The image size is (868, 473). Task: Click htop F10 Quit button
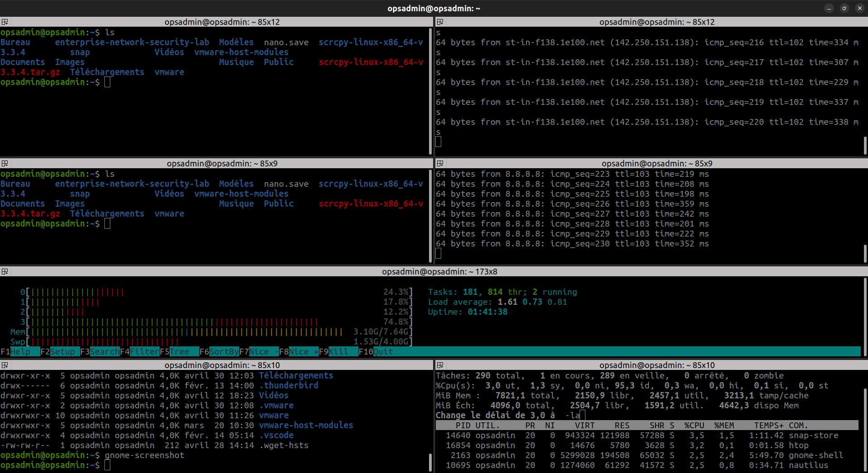click(x=376, y=351)
